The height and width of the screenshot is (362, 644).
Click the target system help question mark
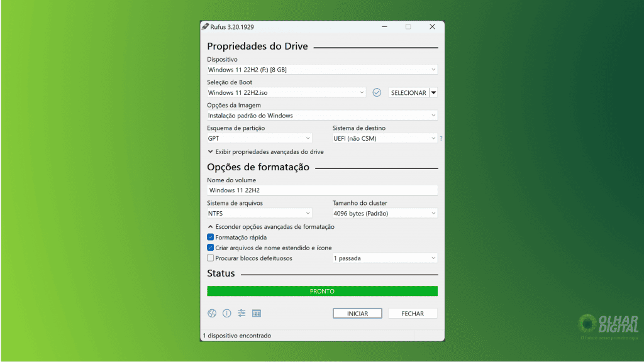click(441, 139)
